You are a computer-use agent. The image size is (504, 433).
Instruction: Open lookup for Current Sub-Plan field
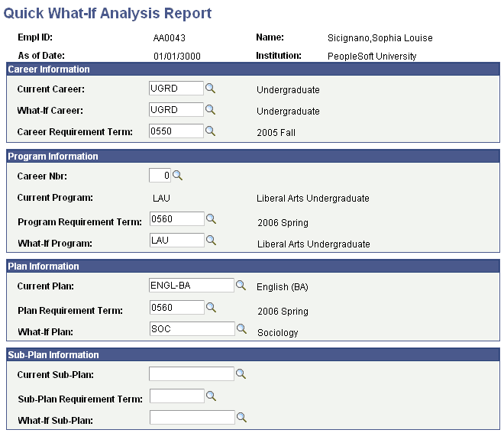pos(241,374)
